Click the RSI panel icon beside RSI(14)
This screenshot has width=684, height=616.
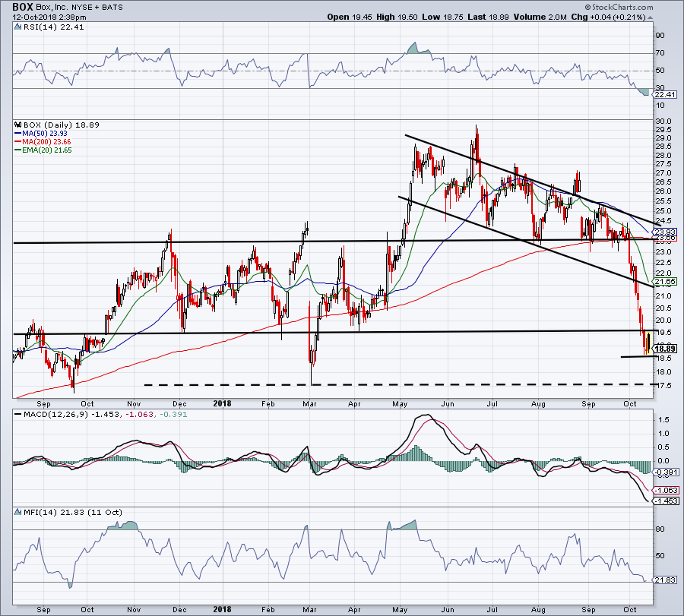pos(18,27)
